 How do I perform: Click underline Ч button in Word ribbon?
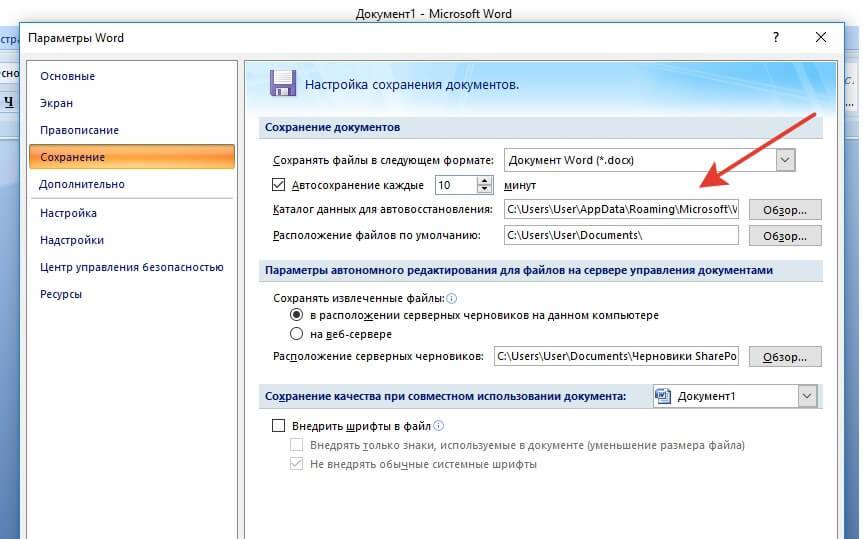pos(9,102)
